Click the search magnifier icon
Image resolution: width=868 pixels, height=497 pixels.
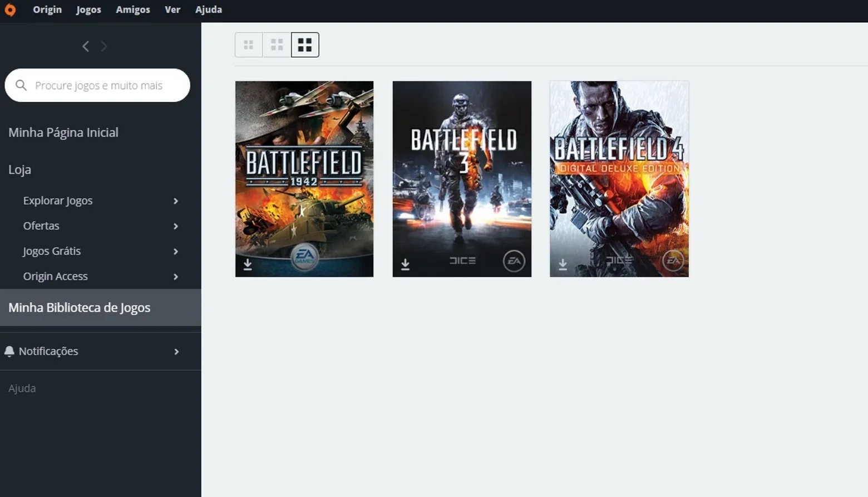(x=21, y=85)
